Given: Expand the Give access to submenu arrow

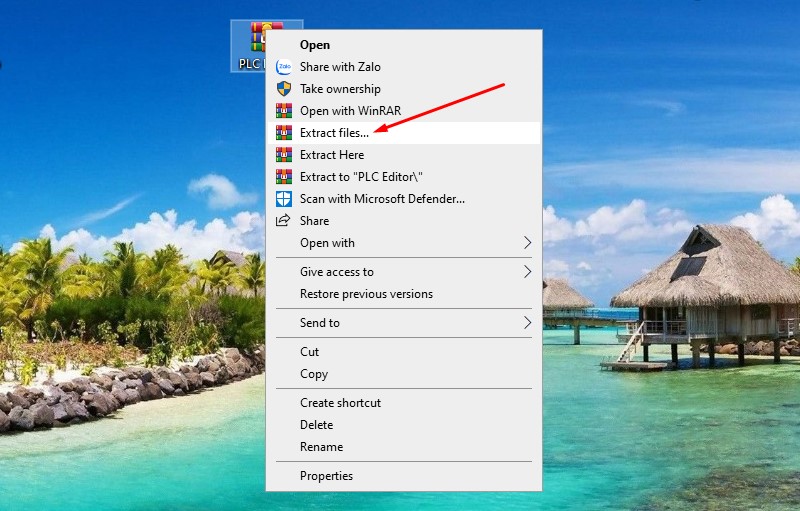Looking at the screenshot, I should [x=528, y=272].
